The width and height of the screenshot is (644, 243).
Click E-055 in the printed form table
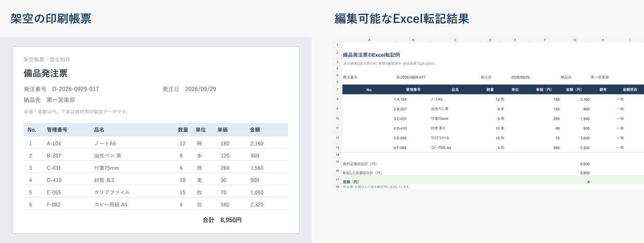coord(55,192)
